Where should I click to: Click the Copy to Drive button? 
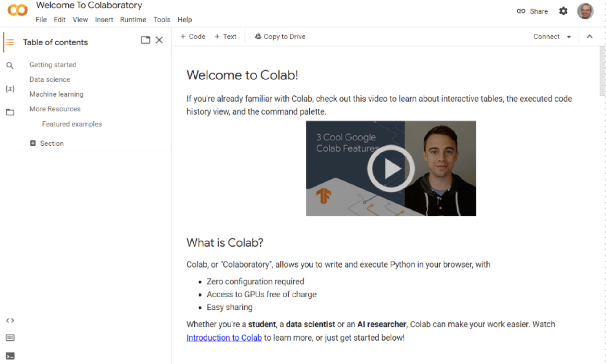pyautogui.click(x=280, y=36)
